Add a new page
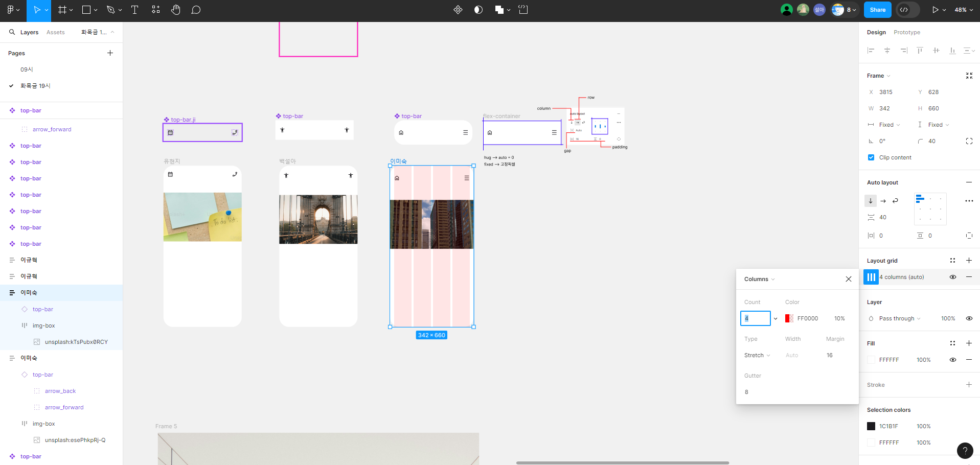 click(110, 53)
